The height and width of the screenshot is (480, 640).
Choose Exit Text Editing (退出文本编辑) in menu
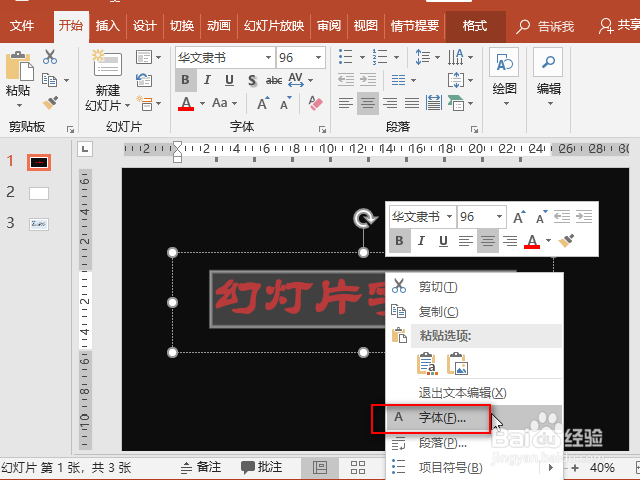point(474,393)
